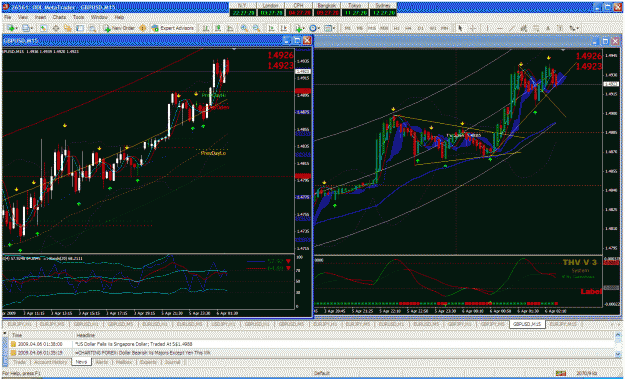Click the New Chart toolbar icon
The height and width of the screenshot is (379, 625).
pyautogui.click(x=12, y=28)
